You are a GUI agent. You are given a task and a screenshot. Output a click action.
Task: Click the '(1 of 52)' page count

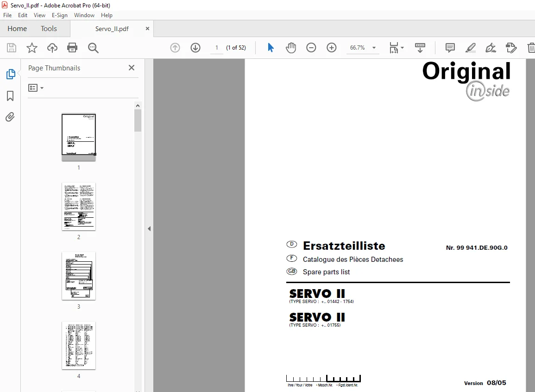coord(236,48)
